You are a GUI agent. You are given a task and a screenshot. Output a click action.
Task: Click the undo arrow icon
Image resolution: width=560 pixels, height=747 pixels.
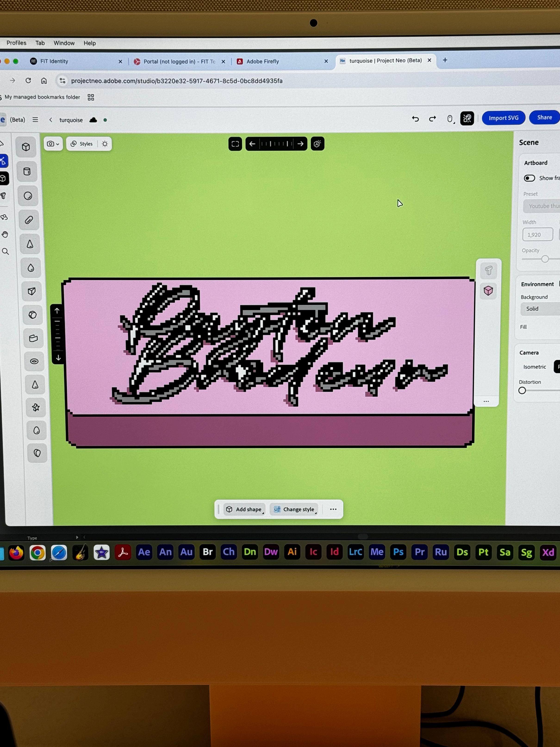[x=415, y=119]
